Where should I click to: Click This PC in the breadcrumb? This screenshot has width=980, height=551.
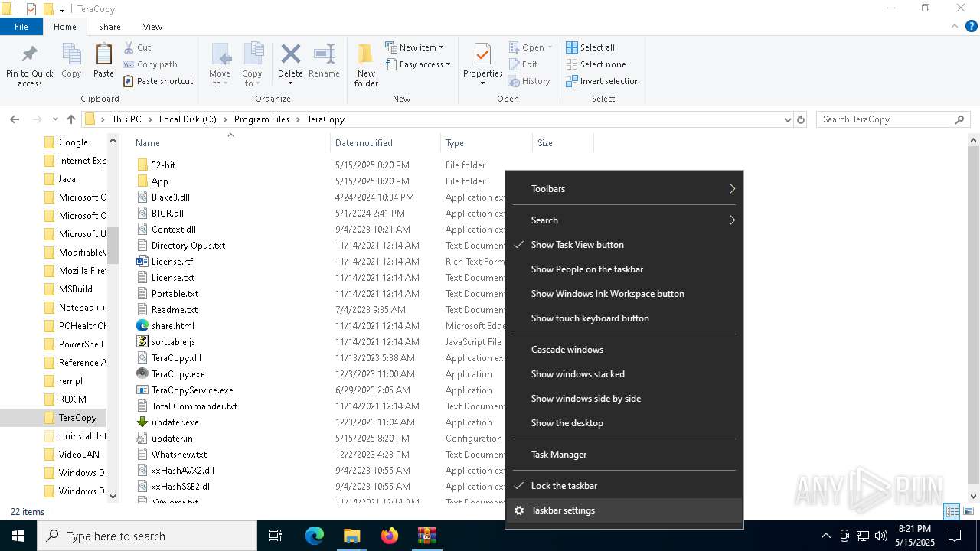point(126,119)
